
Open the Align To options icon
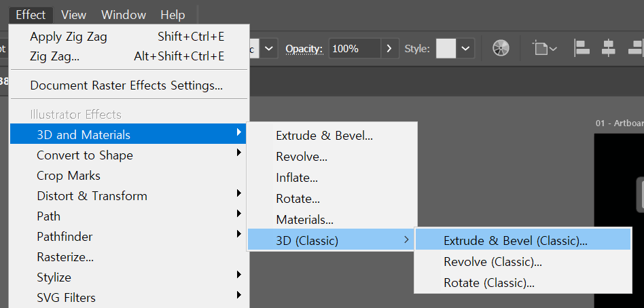pyautogui.click(x=544, y=48)
